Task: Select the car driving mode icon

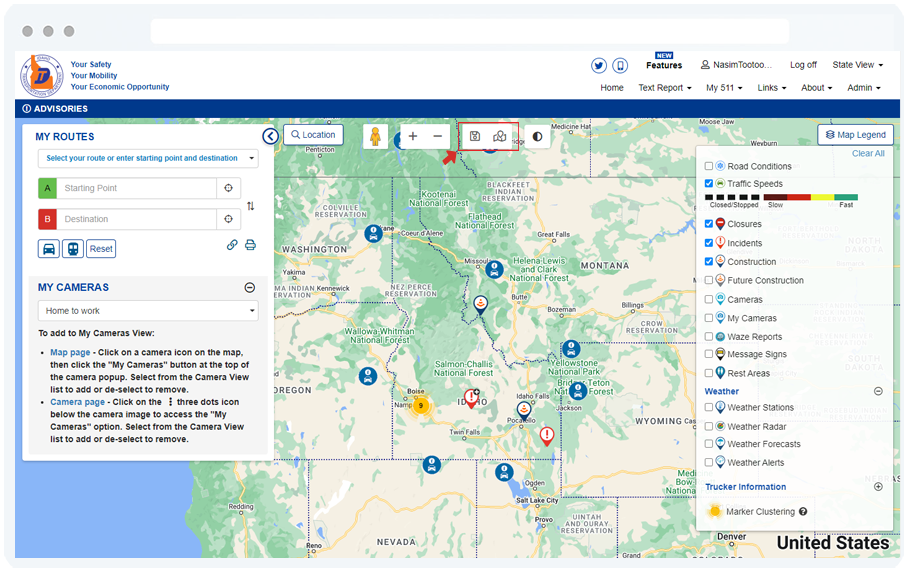Action: 49,249
